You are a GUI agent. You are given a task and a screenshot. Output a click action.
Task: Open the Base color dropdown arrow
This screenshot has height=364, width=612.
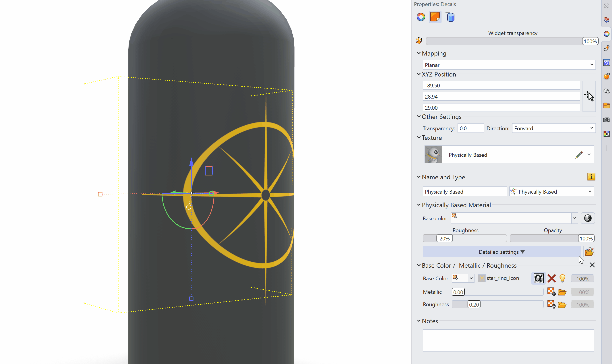pyautogui.click(x=575, y=218)
